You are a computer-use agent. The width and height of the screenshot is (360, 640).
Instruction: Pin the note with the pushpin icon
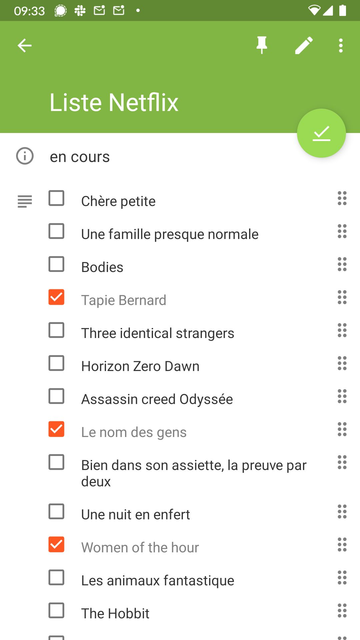pyautogui.click(x=262, y=45)
